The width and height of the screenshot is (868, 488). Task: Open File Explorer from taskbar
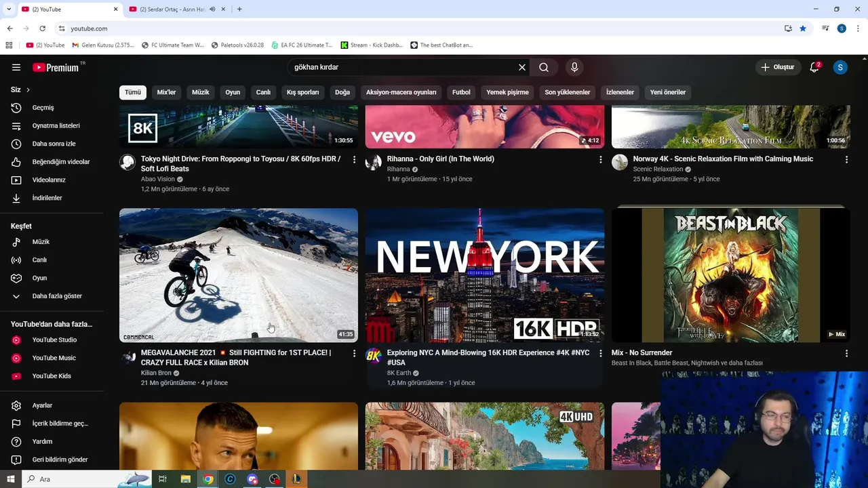185,479
